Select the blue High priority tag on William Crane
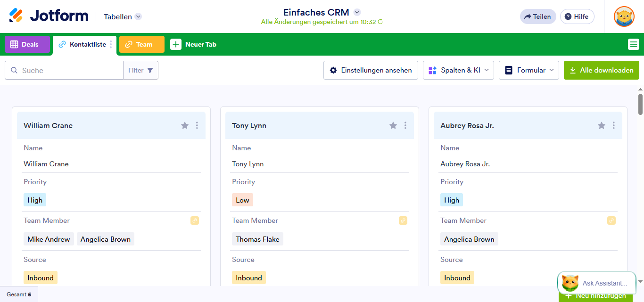The height and width of the screenshot is (302, 644). (x=35, y=200)
